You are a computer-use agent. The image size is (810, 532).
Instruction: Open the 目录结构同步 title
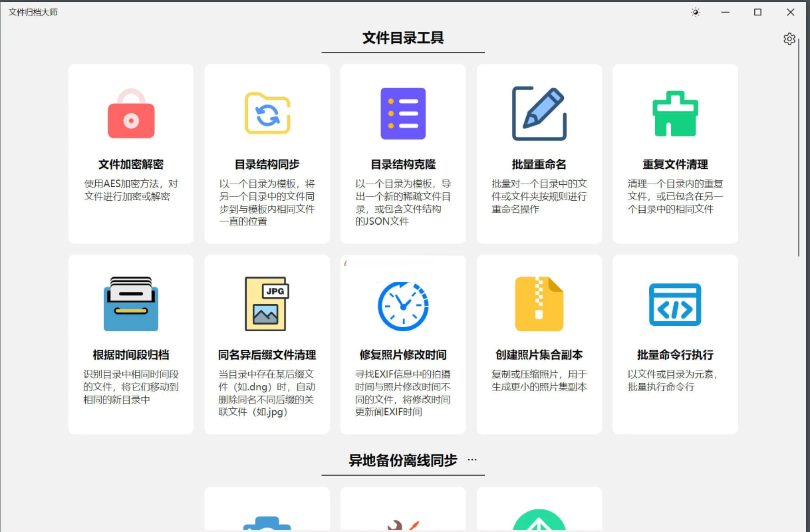[x=267, y=164]
